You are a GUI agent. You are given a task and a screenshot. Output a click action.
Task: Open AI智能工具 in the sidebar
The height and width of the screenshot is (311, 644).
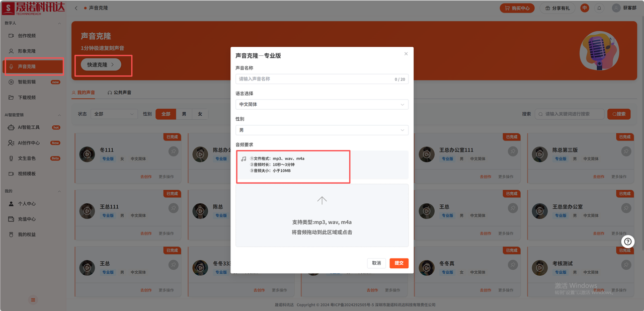29,127
